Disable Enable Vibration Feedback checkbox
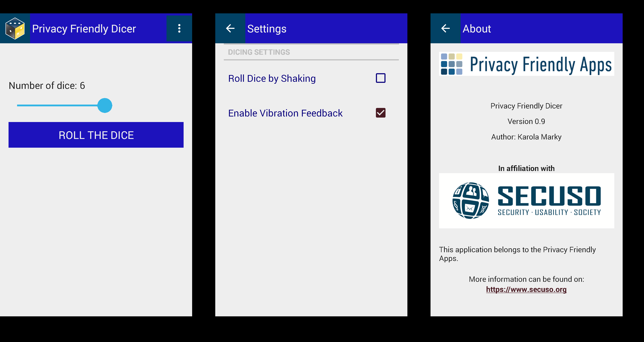The image size is (644, 342). 380,113
